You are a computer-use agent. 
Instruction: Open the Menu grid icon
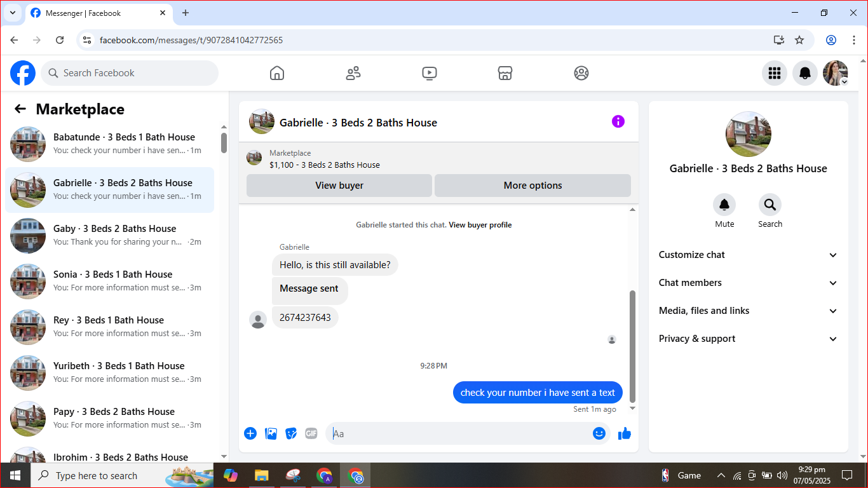click(775, 73)
